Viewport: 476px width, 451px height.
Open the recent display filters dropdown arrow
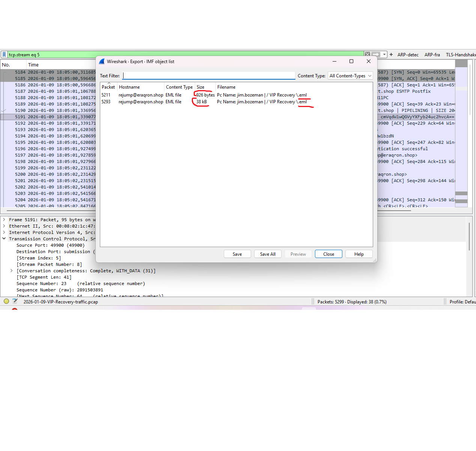click(385, 54)
